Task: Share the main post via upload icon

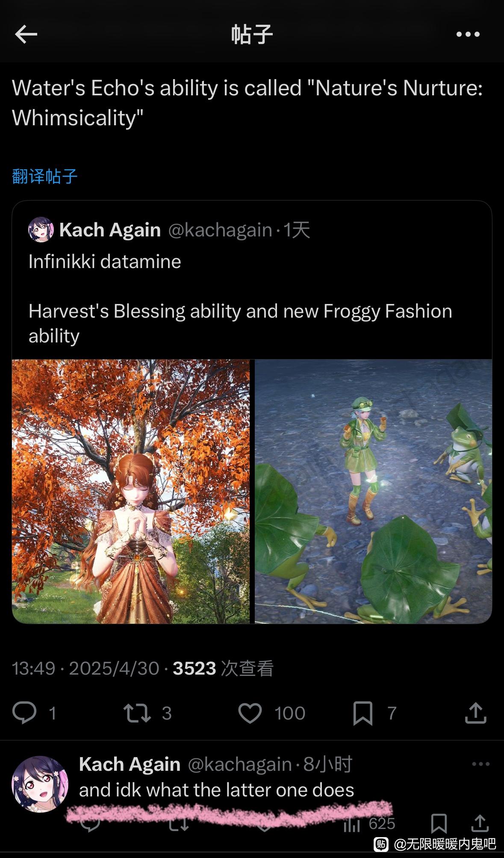Action: click(x=475, y=713)
